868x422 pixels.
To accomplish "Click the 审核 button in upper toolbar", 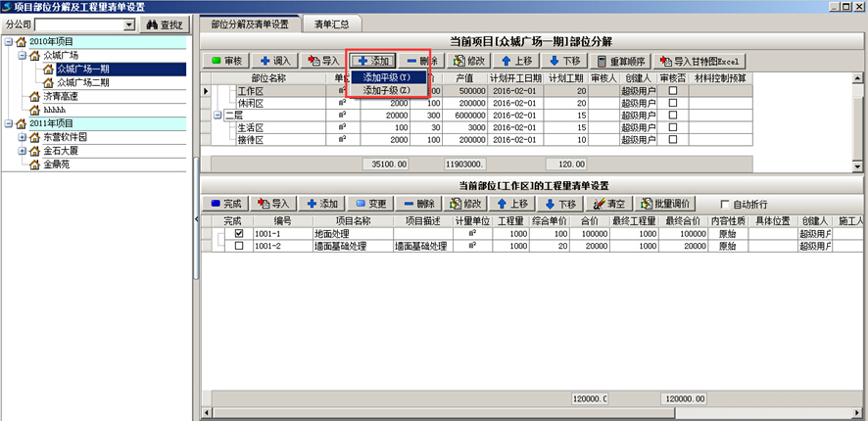I will [224, 61].
